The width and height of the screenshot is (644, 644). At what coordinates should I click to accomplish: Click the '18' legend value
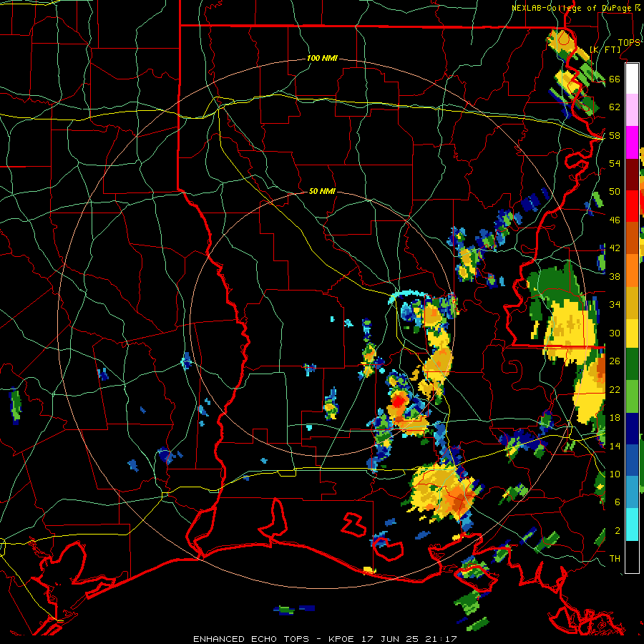point(615,418)
